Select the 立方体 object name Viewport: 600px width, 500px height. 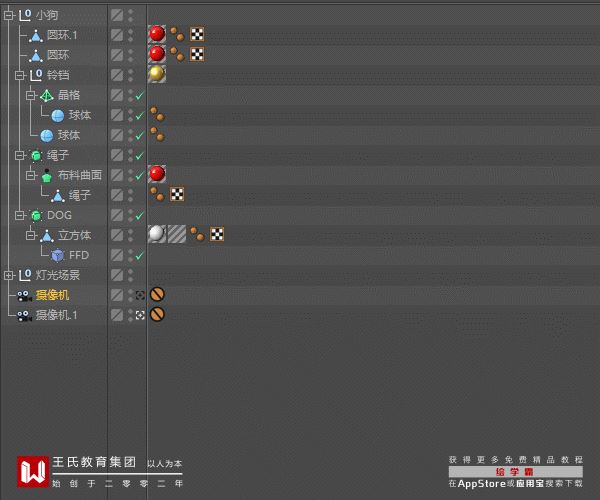[75, 235]
